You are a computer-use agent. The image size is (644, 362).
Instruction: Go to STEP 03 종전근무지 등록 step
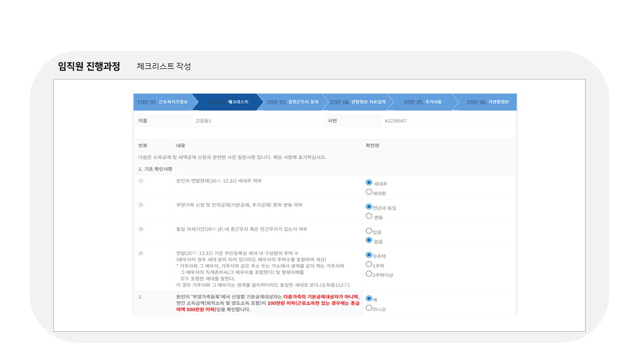293,102
